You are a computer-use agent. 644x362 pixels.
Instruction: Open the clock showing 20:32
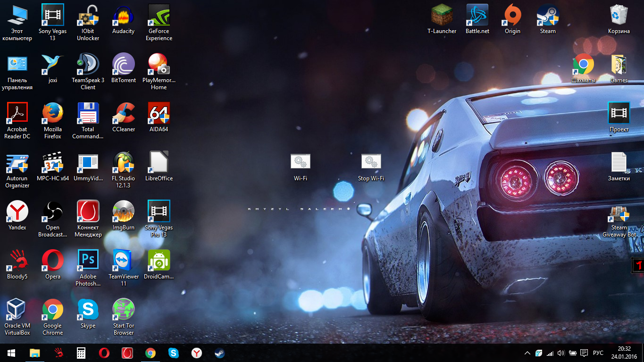624,353
